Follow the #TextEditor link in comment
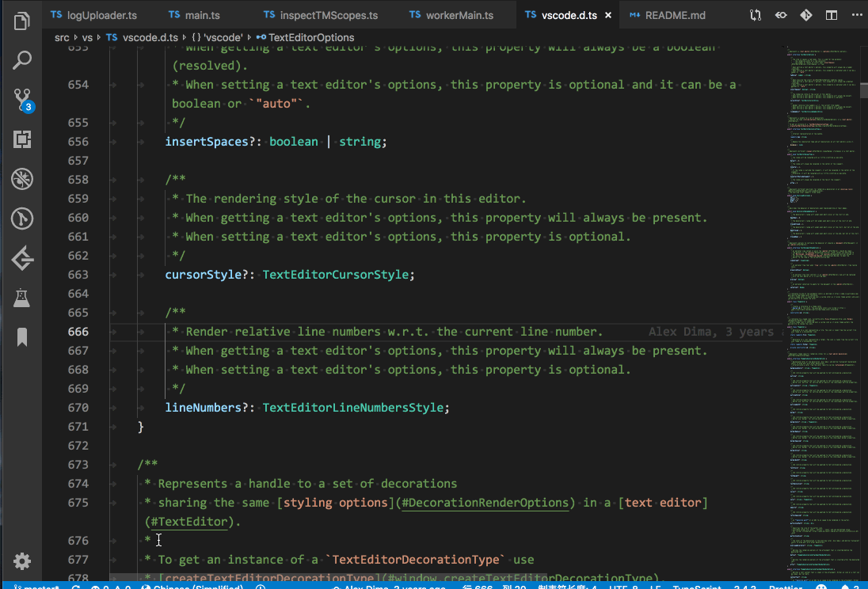The width and height of the screenshot is (868, 589). [189, 522]
